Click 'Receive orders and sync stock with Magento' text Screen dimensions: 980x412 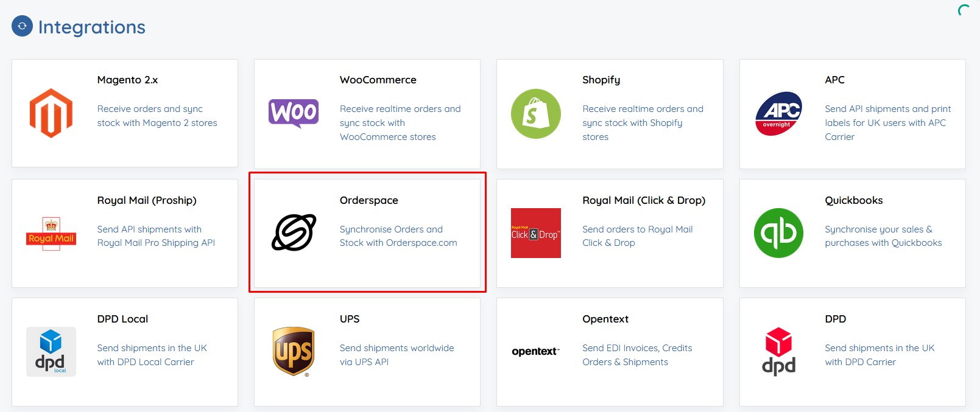tap(157, 116)
